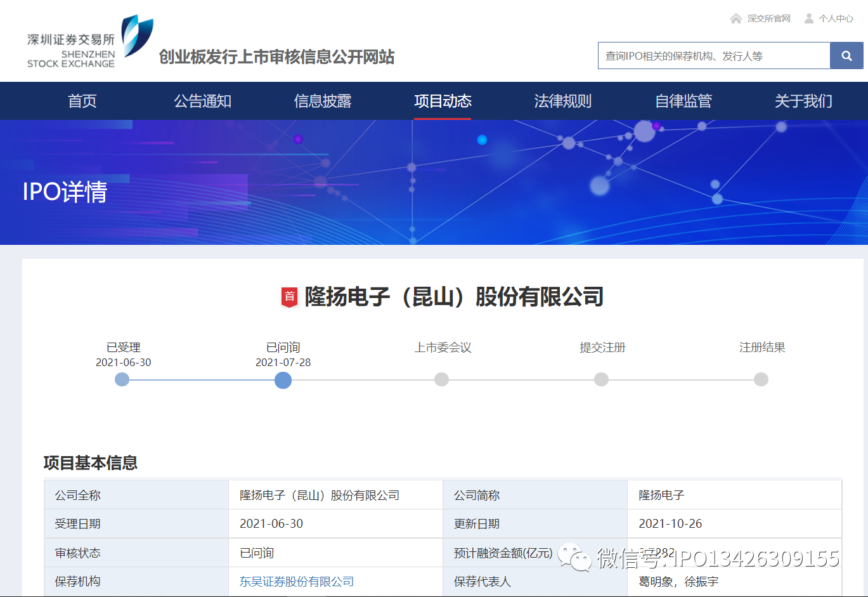This screenshot has width=868, height=597.
Task: Click the 已问询 progress step dot
Action: (x=283, y=380)
